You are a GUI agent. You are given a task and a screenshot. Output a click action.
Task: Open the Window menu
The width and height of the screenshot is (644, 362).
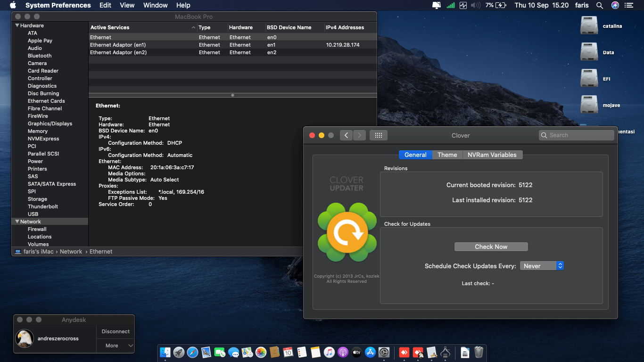[x=156, y=5]
